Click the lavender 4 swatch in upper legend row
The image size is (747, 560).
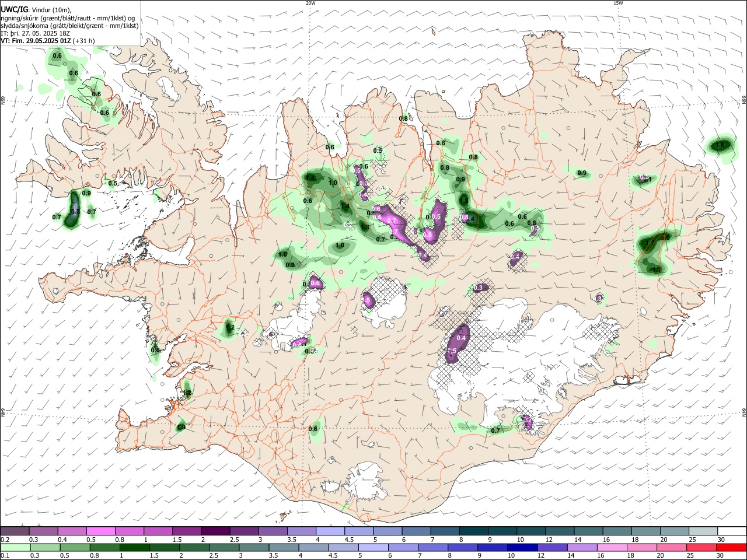(x=330, y=531)
